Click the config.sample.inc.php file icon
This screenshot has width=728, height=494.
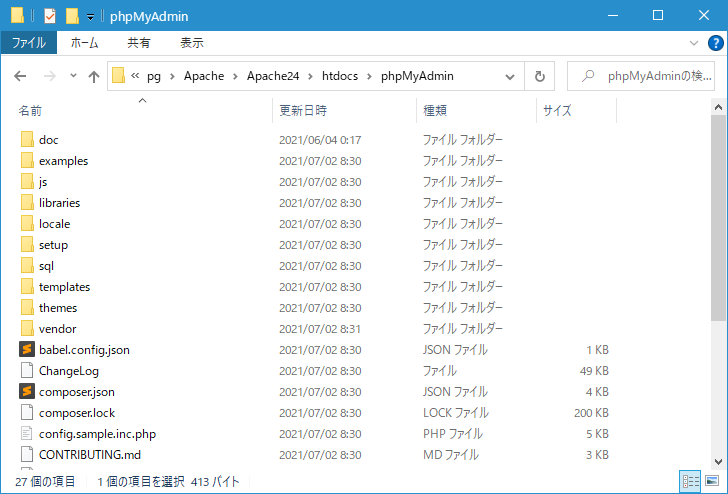[x=27, y=433]
